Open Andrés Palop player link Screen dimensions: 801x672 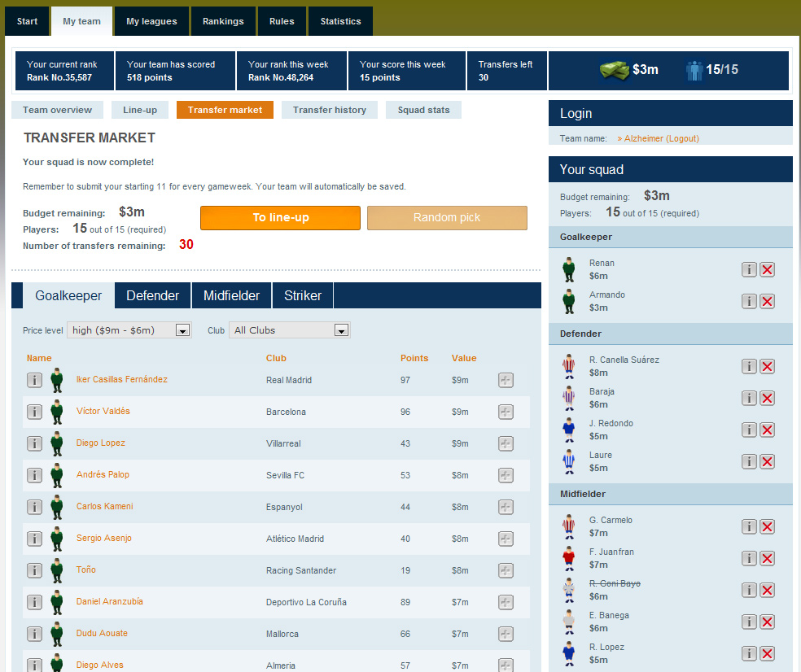(103, 474)
